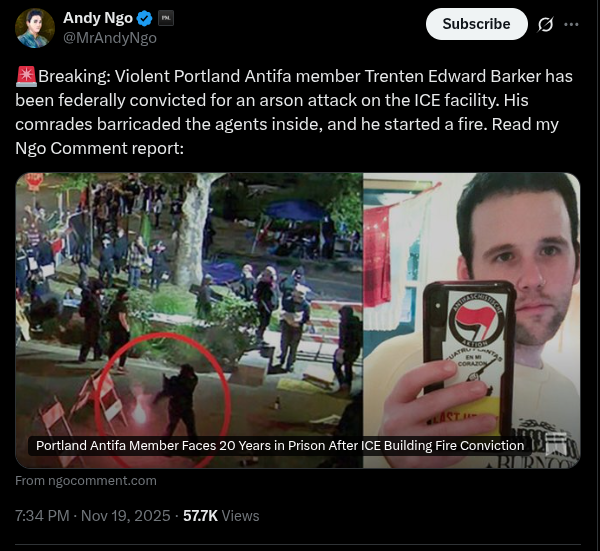Screen dimensions: 600x551
Task: Open Andy Ngo's profile avatar
Action: (35, 28)
